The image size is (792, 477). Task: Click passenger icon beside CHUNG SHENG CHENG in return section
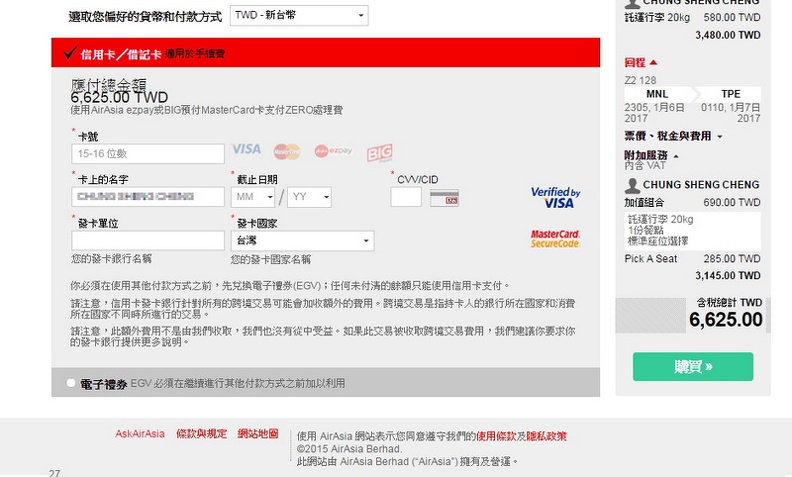(632, 185)
